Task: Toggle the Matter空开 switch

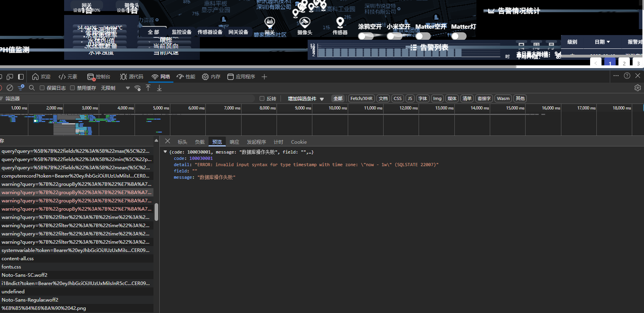Action: tap(423, 36)
